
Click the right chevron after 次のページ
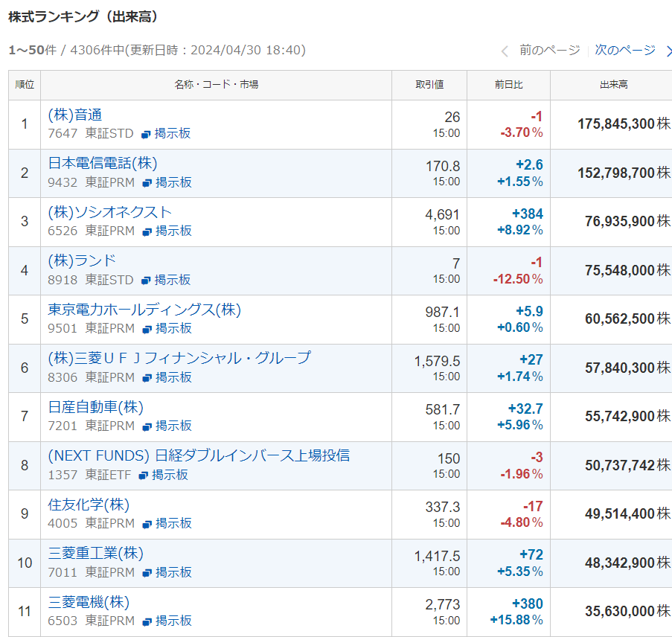[x=668, y=51]
